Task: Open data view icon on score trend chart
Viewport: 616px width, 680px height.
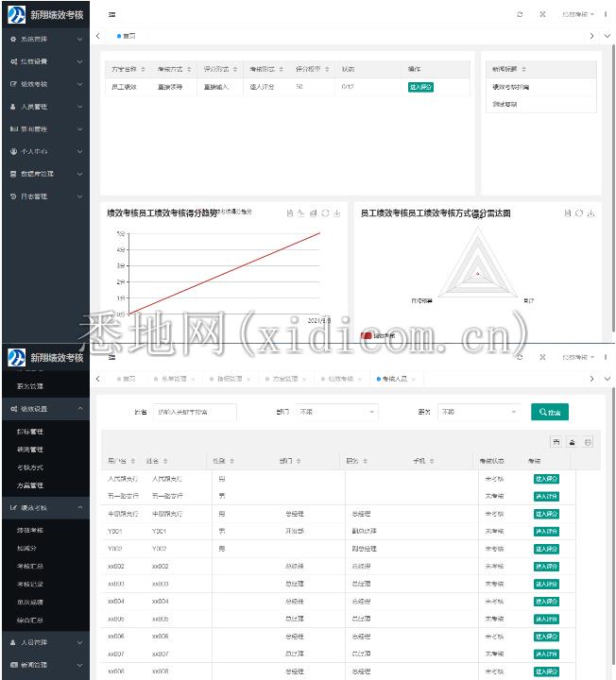Action: click(290, 212)
